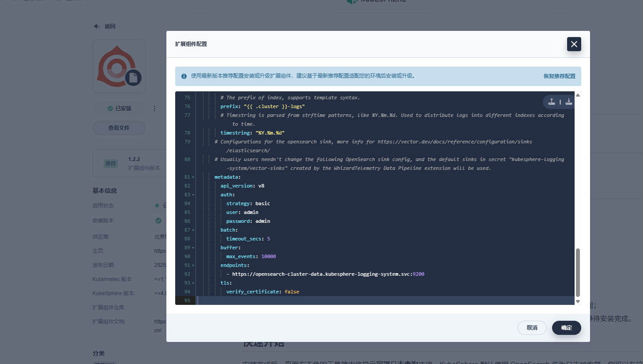Screen dimensions: 643x364
Task: Click the 基本信息 heading
Action: click(x=105, y=191)
